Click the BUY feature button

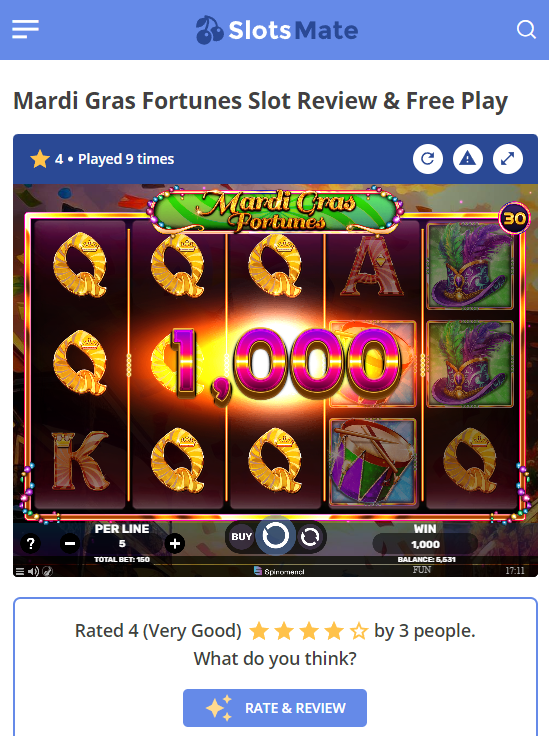241,537
